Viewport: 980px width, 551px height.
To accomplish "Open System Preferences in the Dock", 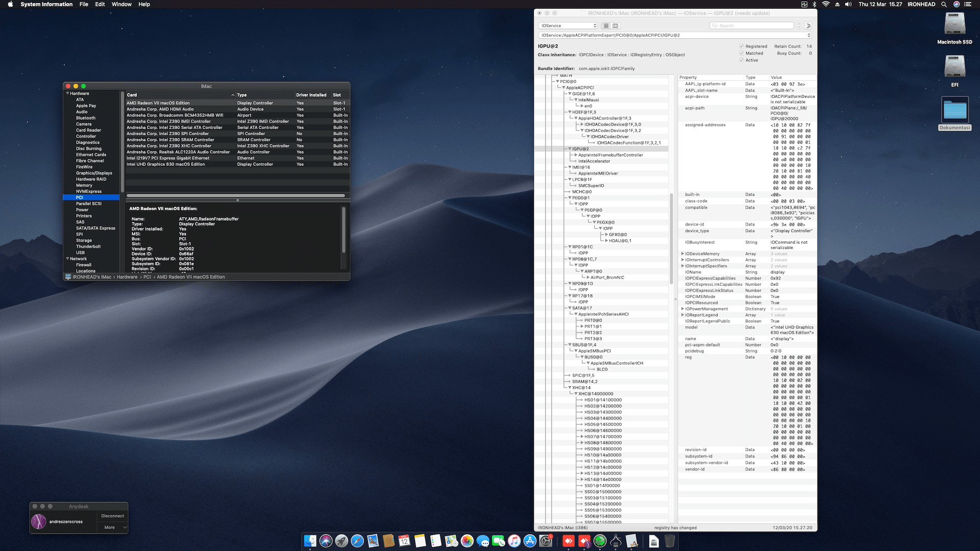I will [546, 541].
